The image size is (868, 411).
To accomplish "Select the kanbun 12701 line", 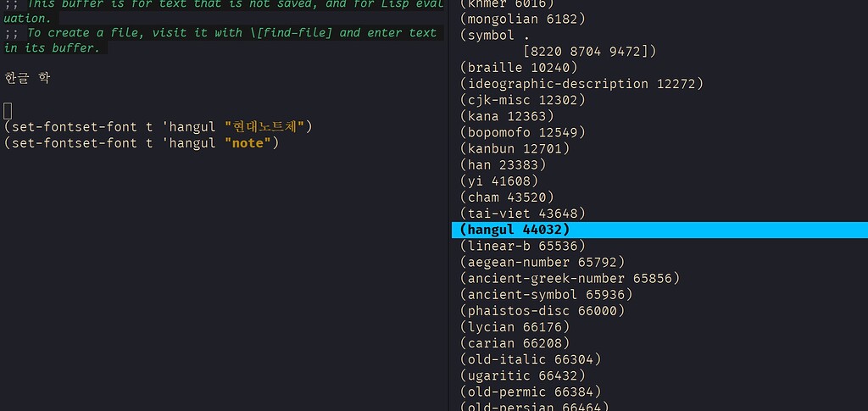I will click(x=515, y=148).
